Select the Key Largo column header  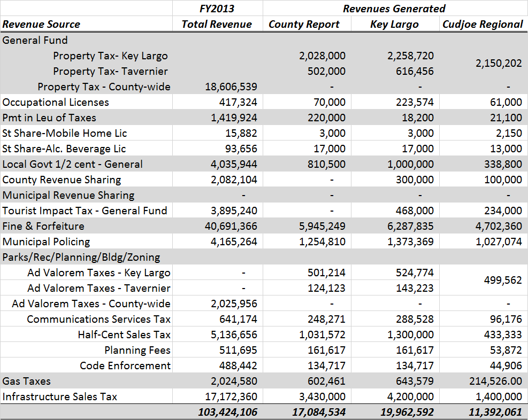coord(394,24)
